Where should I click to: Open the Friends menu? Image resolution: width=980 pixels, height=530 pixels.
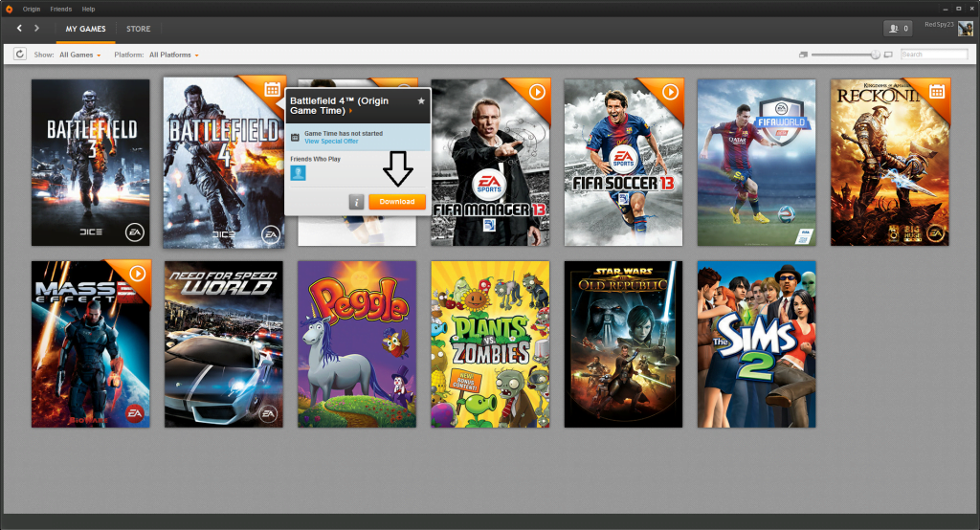(x=60, y=9)
